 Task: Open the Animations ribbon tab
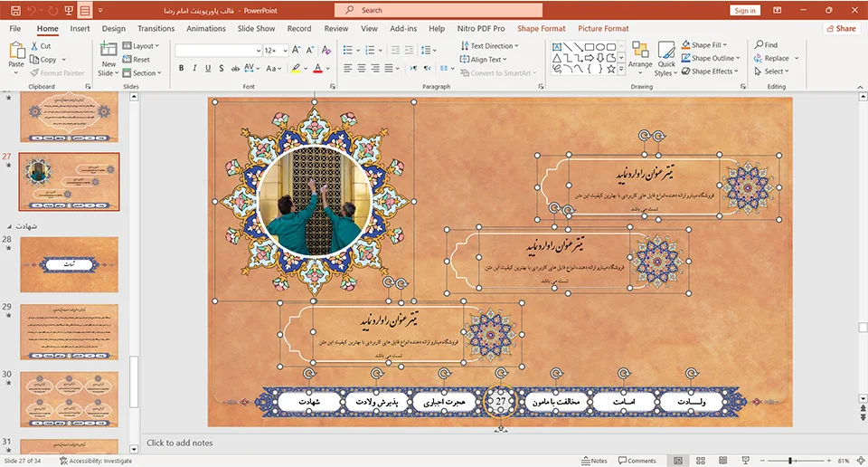pyautogui.click(x=206, y=28)
